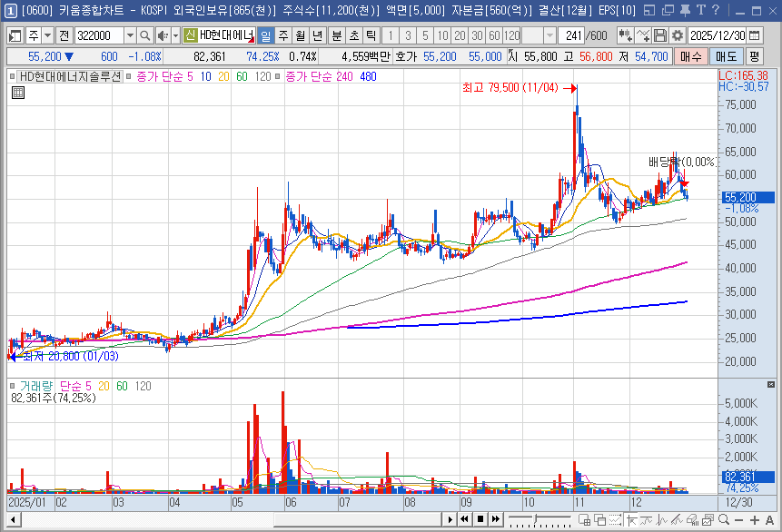Click the horizontal scrollbar left arrow
The image size is (782, 532).
pyautogui.click(x=14, y=520)
